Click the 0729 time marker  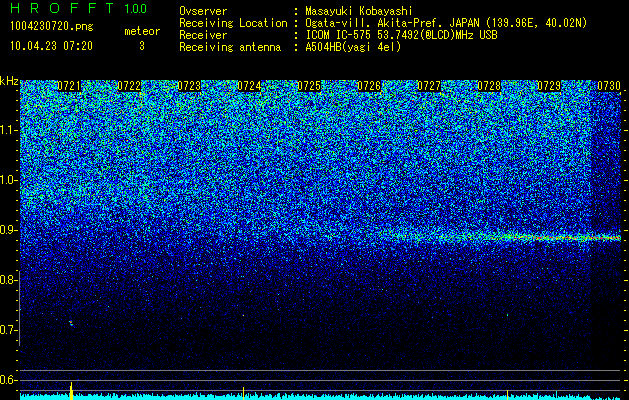pyautogui.click(x=549, y=86)
